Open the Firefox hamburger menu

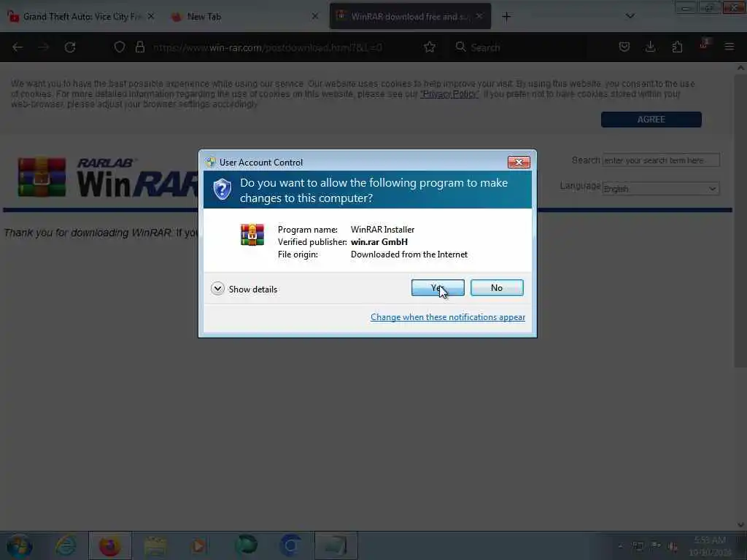pyautogui.click(x=729, y=47)
